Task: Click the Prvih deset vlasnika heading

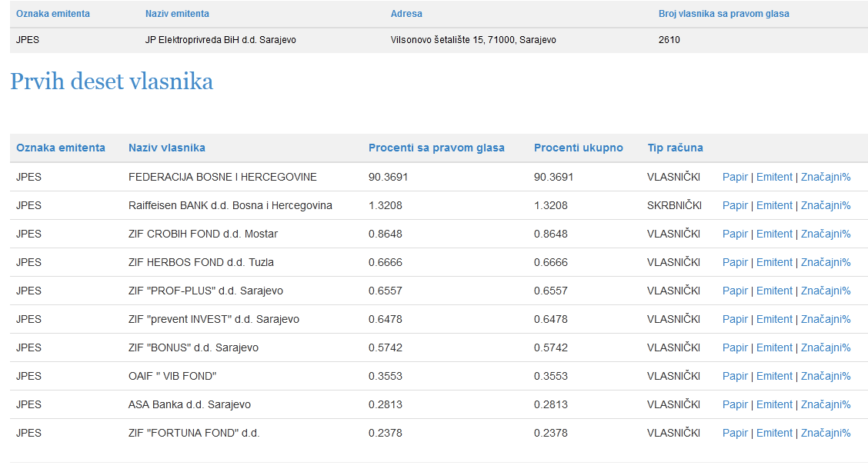Action: (x=112, y=81)
